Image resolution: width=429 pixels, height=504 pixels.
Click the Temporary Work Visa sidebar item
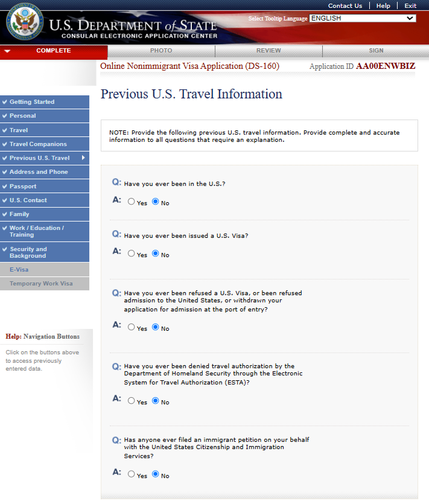click(45, 284)
